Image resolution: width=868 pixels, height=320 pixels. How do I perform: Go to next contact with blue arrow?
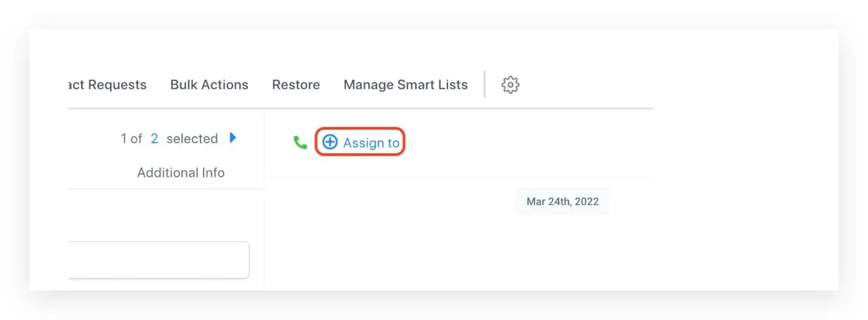click(x=233, y=138)
